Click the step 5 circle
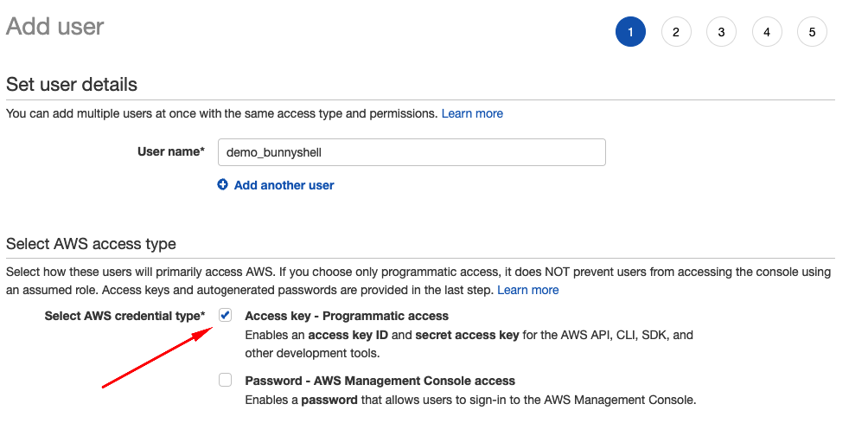Screen dimensions: 868x436 point(812,32)
